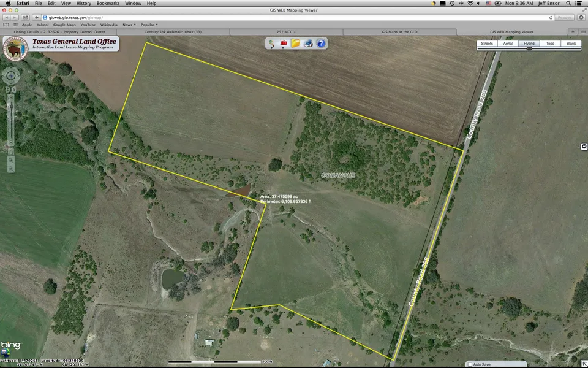The height and width of the screenshot is (368, 588).
Task: Click the yellow folder icon in map toolbar
Action: pyautogui.click(x=295, y=43)
